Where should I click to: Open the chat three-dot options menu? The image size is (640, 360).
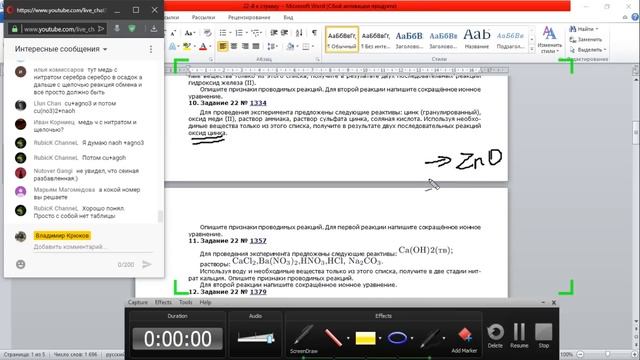click(151, 49)
